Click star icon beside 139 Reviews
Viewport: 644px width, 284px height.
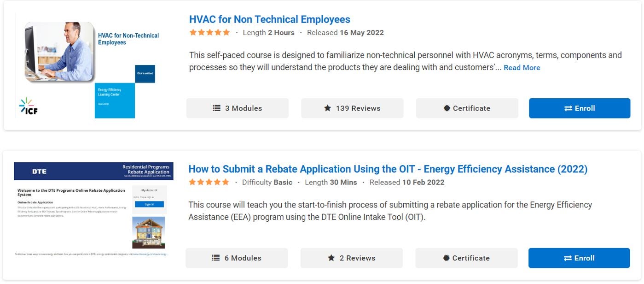pos(327,108)
